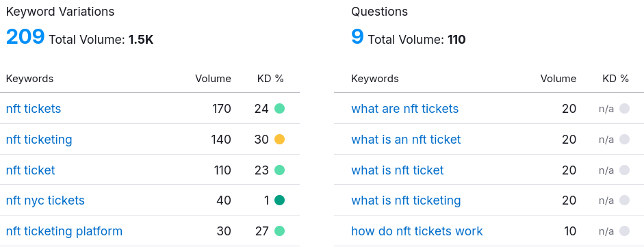Click the KD value 24 for 'nft tickets'

click(261, 109)
